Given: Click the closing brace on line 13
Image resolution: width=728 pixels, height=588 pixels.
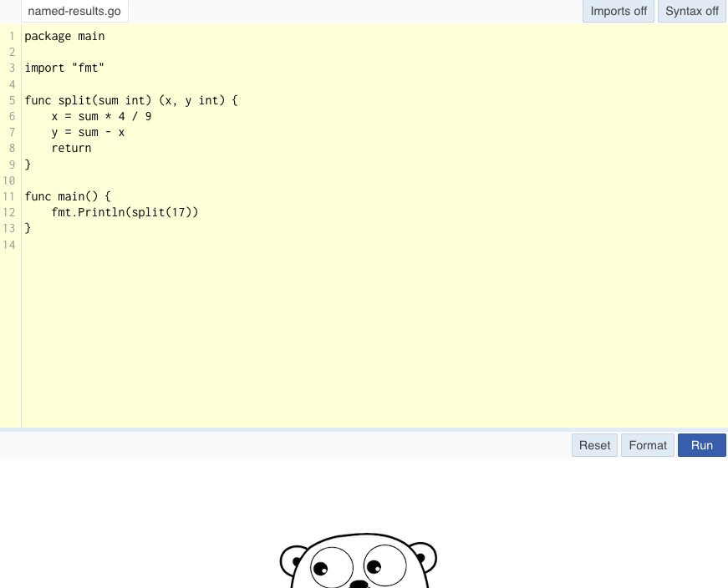Looking at the screenshot, I should [28, 228].
